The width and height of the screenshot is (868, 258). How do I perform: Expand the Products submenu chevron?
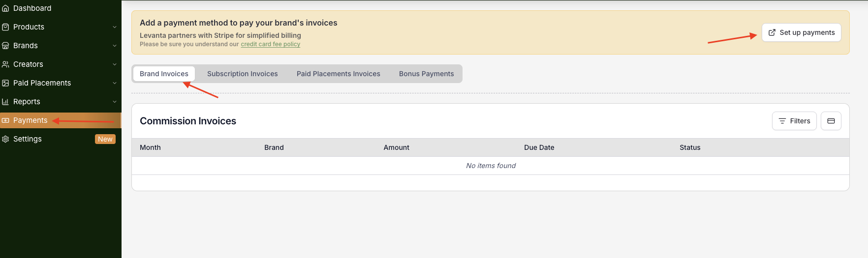115,27
